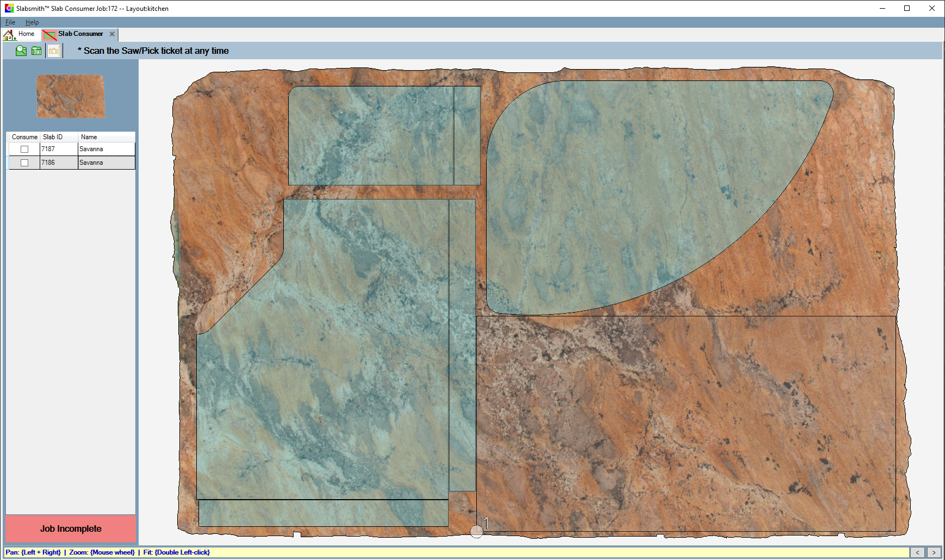Click the Home house icon

(x=10, y=35)
